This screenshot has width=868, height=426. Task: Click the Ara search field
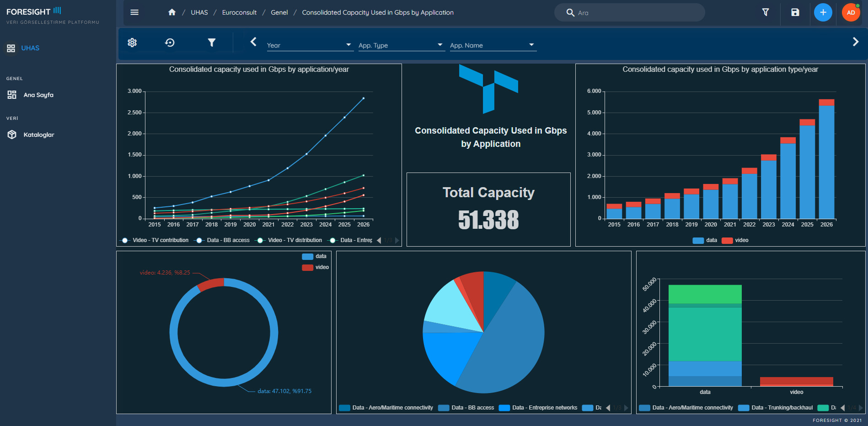pyautogui.click(x=636, y=13)
